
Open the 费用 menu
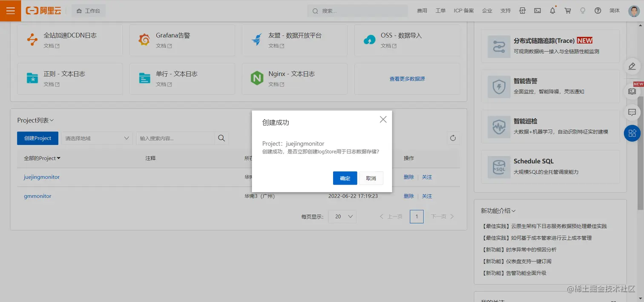tap(422, 11)
